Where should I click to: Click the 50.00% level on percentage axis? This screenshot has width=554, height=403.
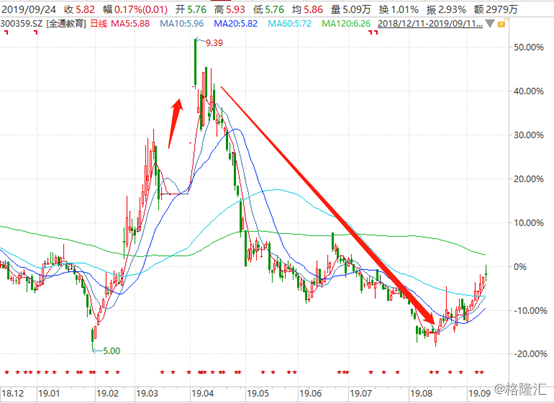tap(528, 47)
